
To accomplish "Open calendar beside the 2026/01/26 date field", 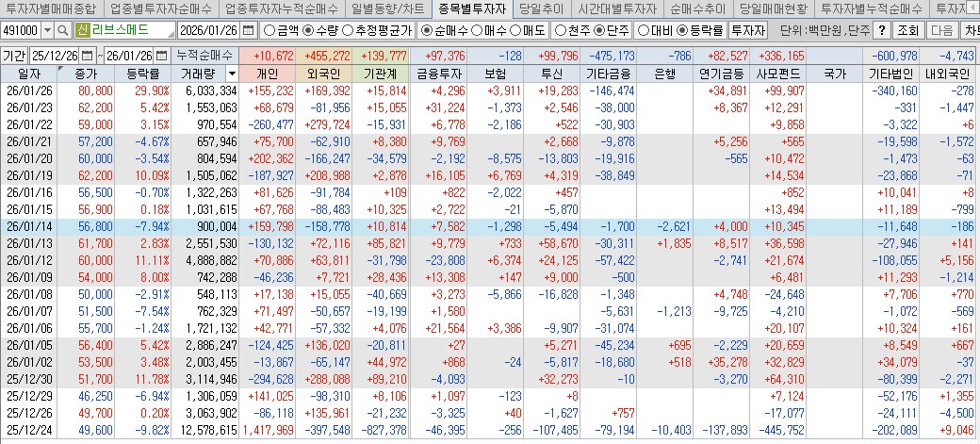I will pyautogui.click(x=248, y=30).
